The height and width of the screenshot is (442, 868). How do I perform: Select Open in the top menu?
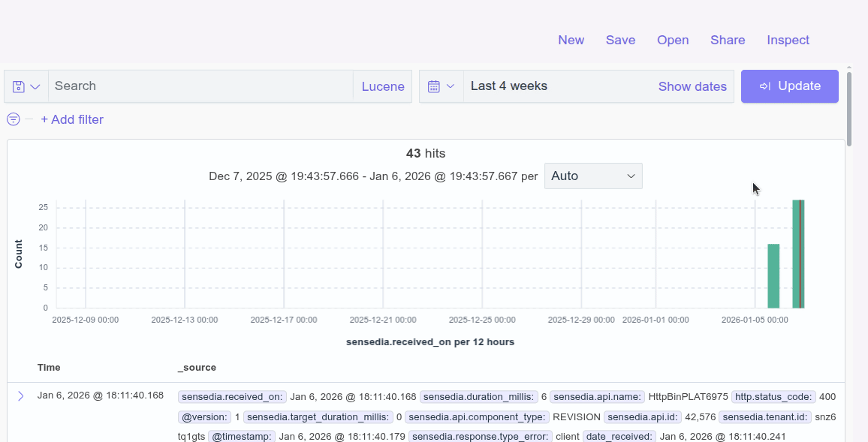click(672, 40)
